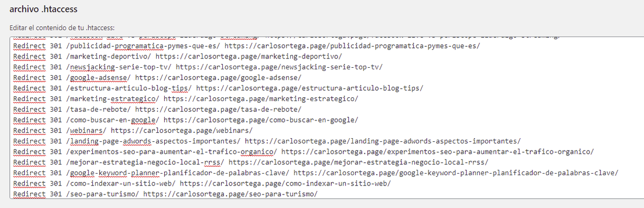Viewport: 644px width, 208px height.
Task: Click the /google-adsense/ redirect line
Action: coord(157,77)
